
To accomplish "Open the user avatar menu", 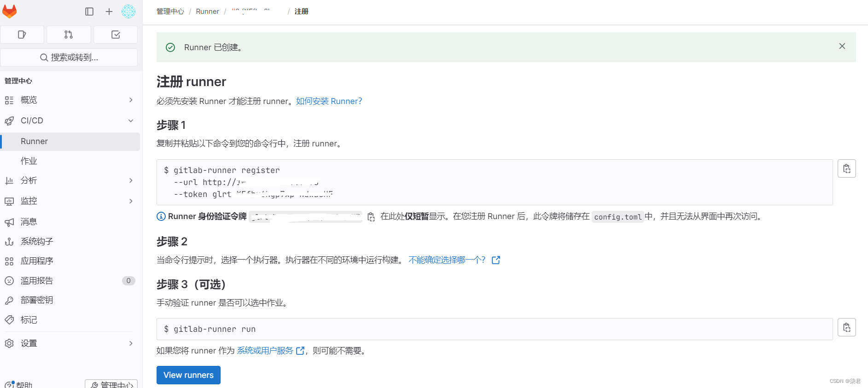I will coord(128,12).
